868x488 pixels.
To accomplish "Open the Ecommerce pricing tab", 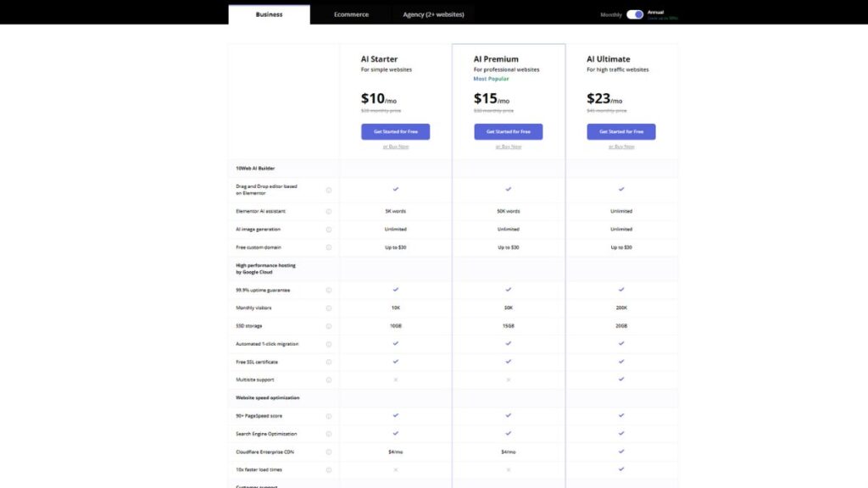I will coord(350,14).
